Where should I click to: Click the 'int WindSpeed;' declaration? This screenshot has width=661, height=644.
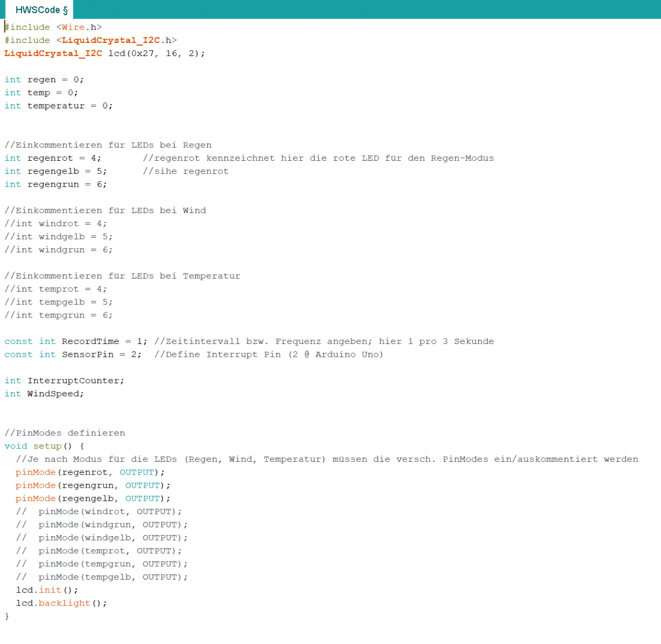click(x=44, y=394)
